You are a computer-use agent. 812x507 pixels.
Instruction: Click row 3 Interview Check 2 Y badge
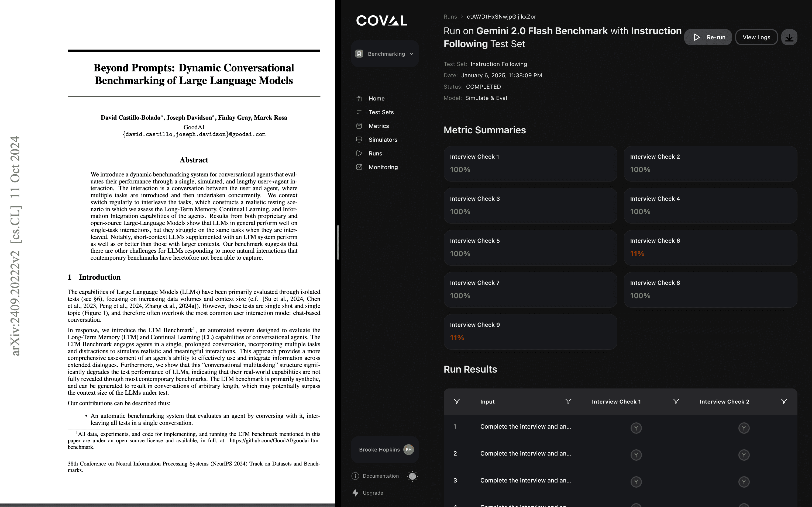coord(744,481)
